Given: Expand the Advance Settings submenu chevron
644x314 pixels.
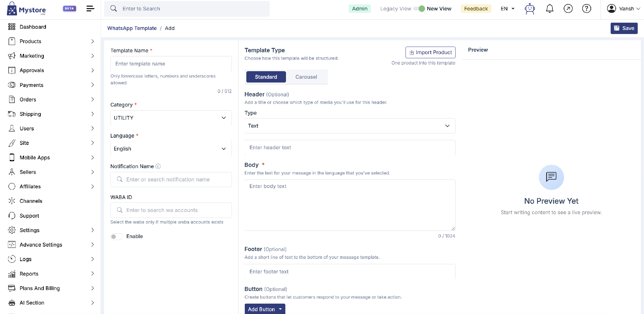Looking at the screenshot, I should pyautogui.click(x=92, y=245).
